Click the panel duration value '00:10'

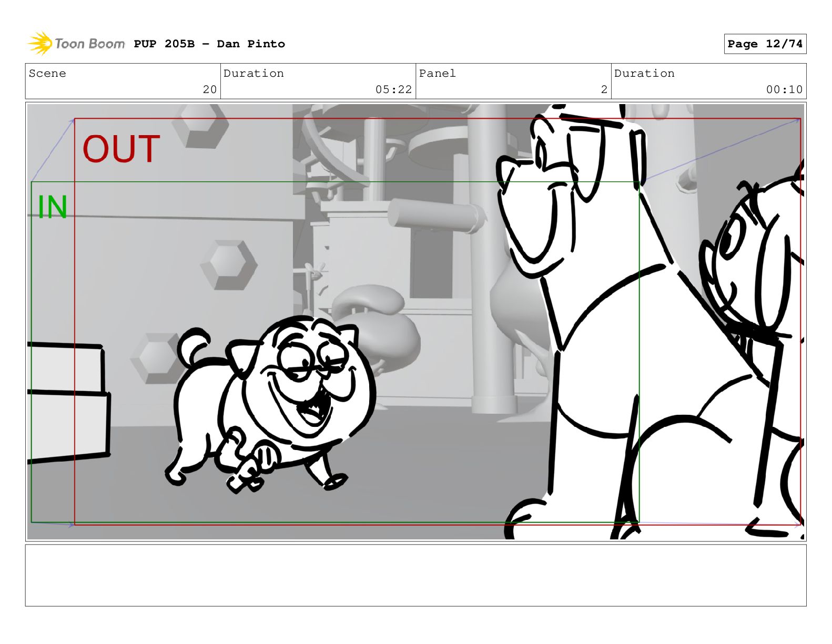click(784, 89)
